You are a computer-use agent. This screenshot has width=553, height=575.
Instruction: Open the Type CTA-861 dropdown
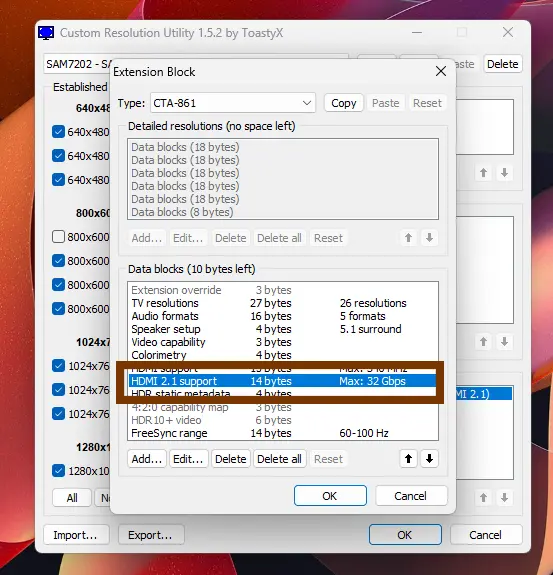[233, 103]
